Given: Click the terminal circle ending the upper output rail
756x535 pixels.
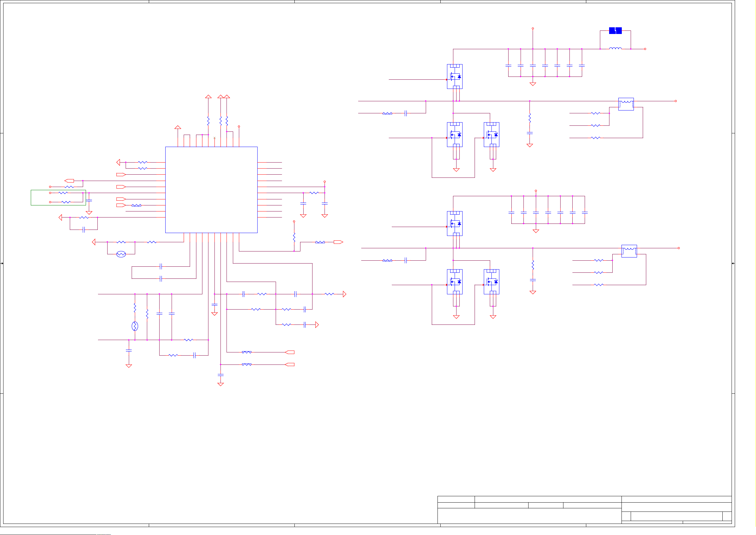Looking at the screenshot, I should coord(676,101).
